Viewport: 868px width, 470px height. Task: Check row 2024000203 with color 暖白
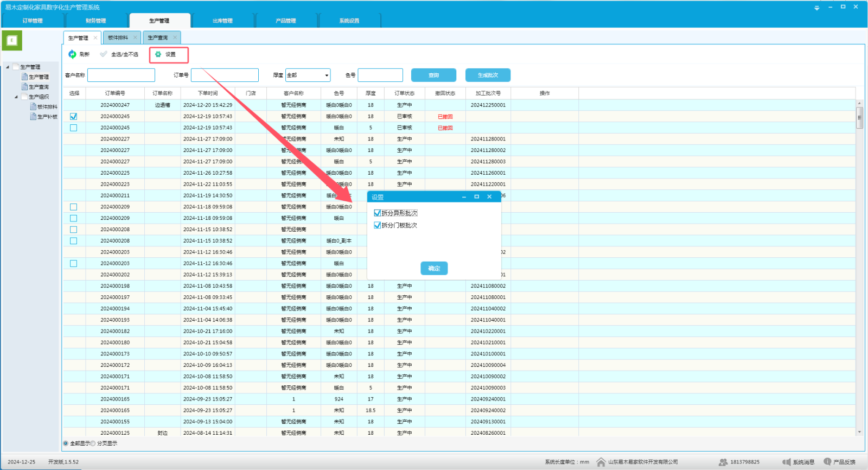[x=74, y=264]
